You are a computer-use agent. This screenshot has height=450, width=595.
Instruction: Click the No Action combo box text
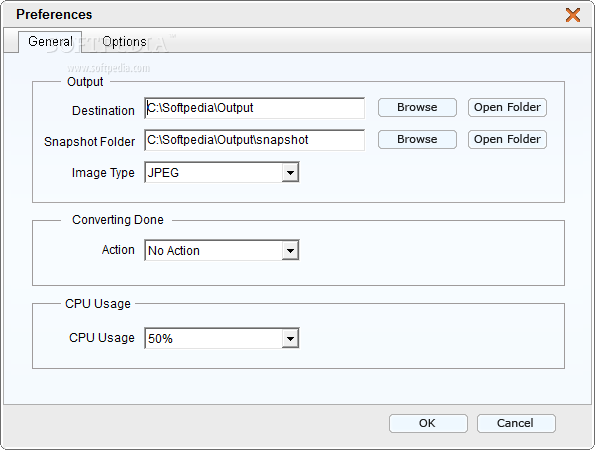(174, 251)
